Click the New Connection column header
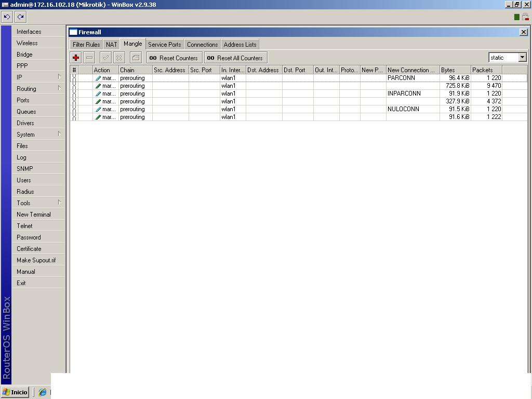Viewport: 532px width, 399px height. pyautogui.click(x=413, y=70)
